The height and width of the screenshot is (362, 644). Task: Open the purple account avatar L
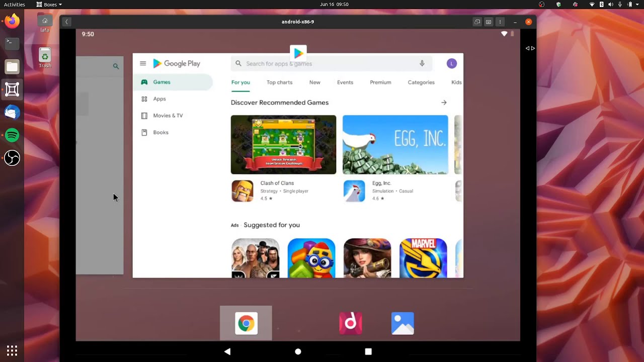[452, 63]
